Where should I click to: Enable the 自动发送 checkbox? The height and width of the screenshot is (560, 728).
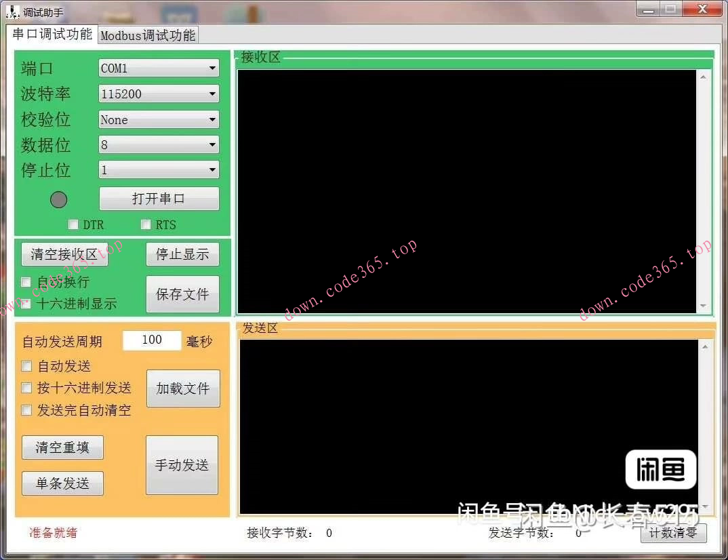[26, 366]
